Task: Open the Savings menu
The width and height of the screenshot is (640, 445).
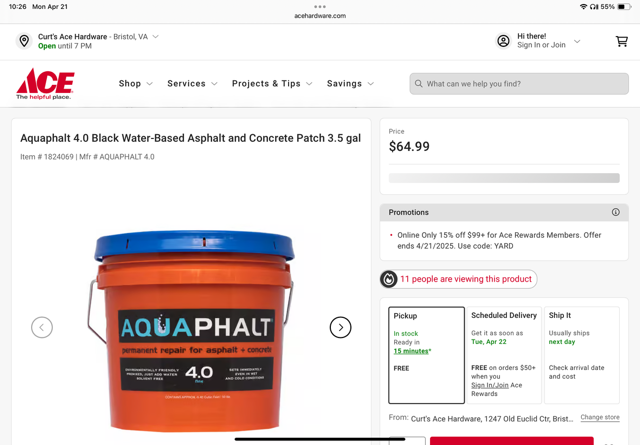Action: click(350, 84)
